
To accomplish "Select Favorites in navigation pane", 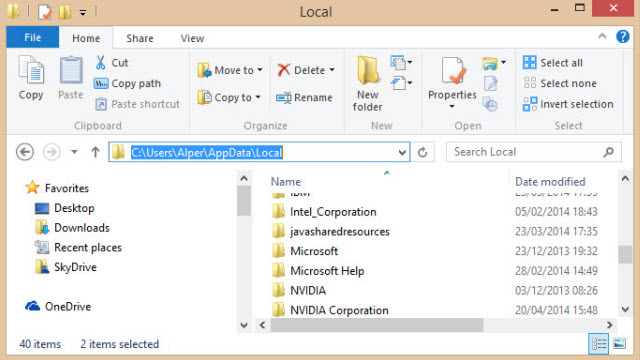I will pyautogui.click(x=57, y=188).
